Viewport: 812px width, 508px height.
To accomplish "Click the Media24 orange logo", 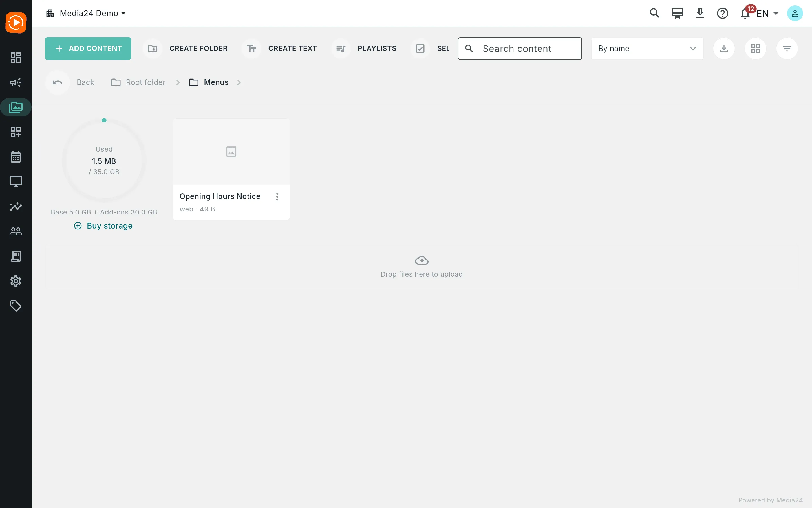I will [16, 23].
